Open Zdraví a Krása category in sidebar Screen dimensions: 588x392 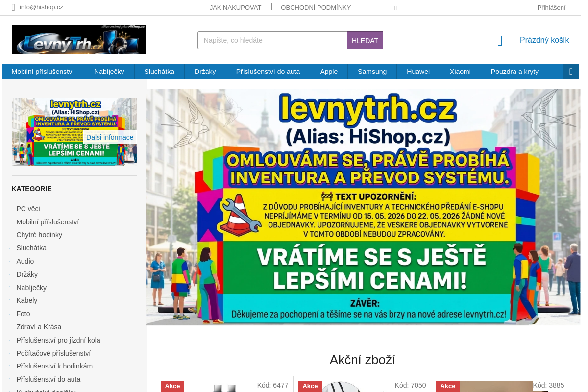click(x=39, y=327)
